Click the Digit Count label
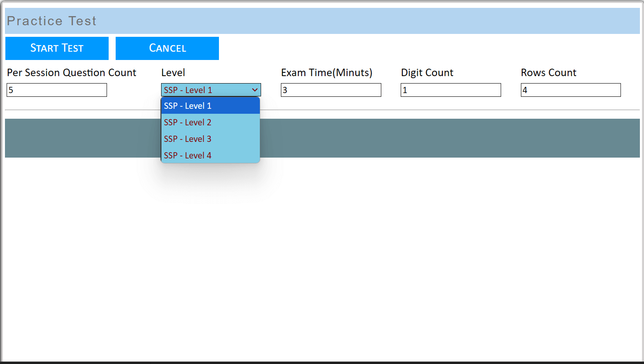This screenshot has width=644, height=364. [x=427, y=72]
